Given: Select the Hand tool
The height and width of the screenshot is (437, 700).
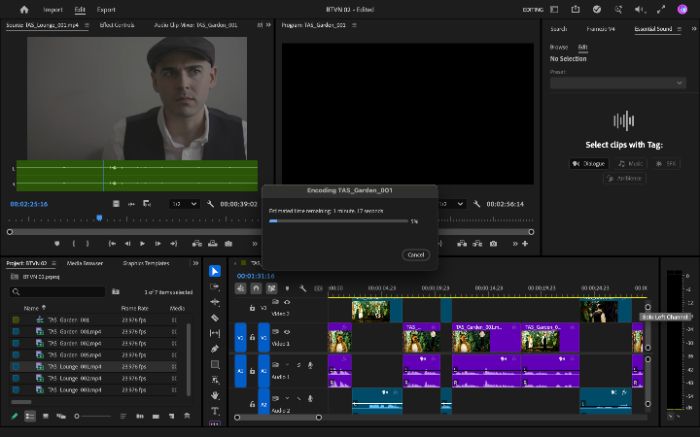Looking at the screenshot, I should pyautogui.click(x=215, y=395).
